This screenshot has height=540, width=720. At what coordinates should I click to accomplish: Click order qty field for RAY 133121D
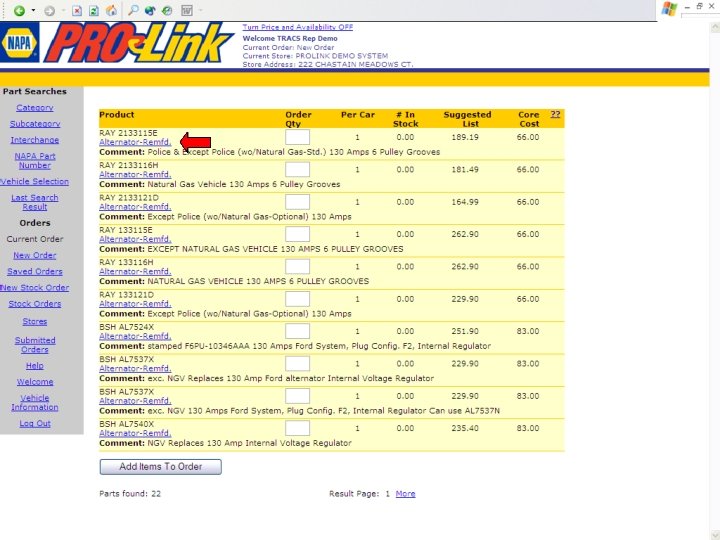[298, 299]
